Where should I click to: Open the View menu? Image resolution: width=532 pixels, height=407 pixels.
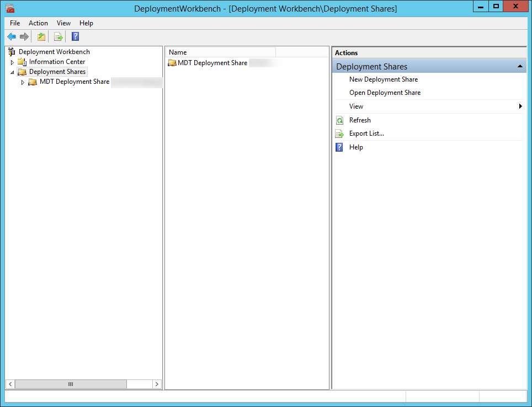[63, 23]
